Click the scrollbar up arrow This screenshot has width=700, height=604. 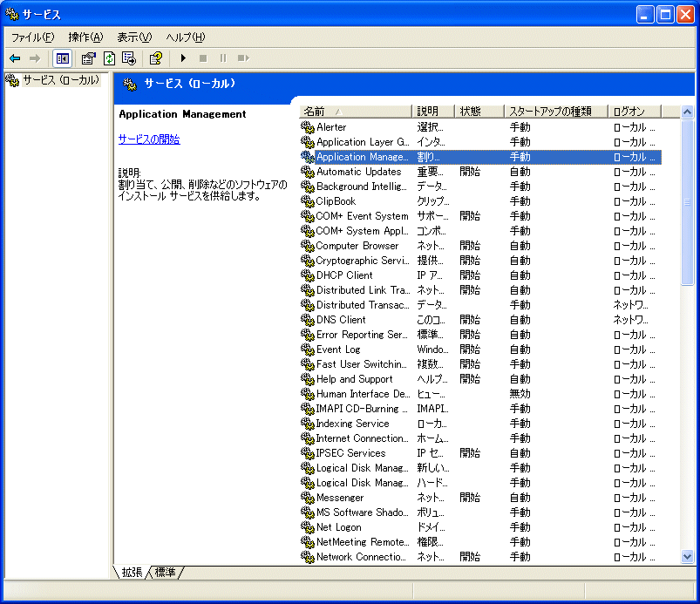click(x=687, y=112)
